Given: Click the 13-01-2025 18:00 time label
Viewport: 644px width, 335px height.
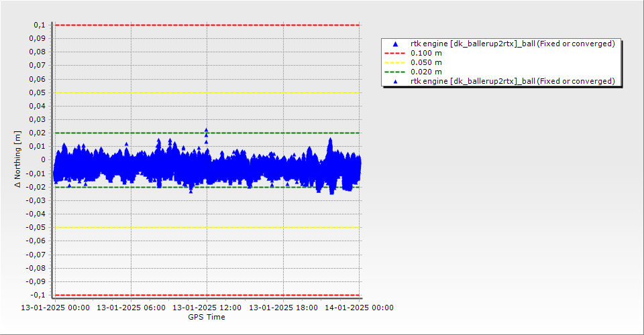Looking at the screenshot, I should coord(283,308).
